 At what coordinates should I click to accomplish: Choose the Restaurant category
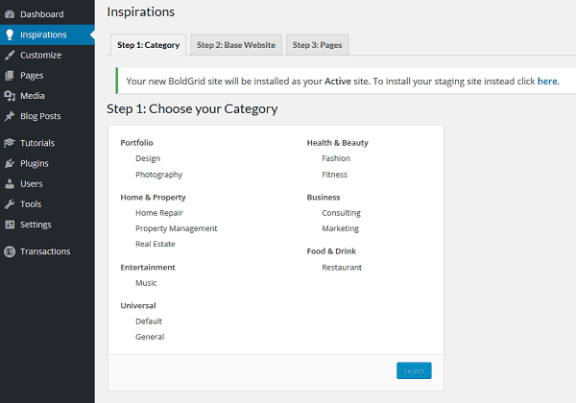point(342,267)
